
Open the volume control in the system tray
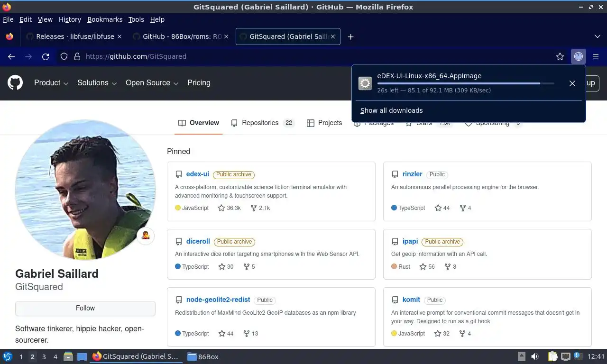[535, 357]
